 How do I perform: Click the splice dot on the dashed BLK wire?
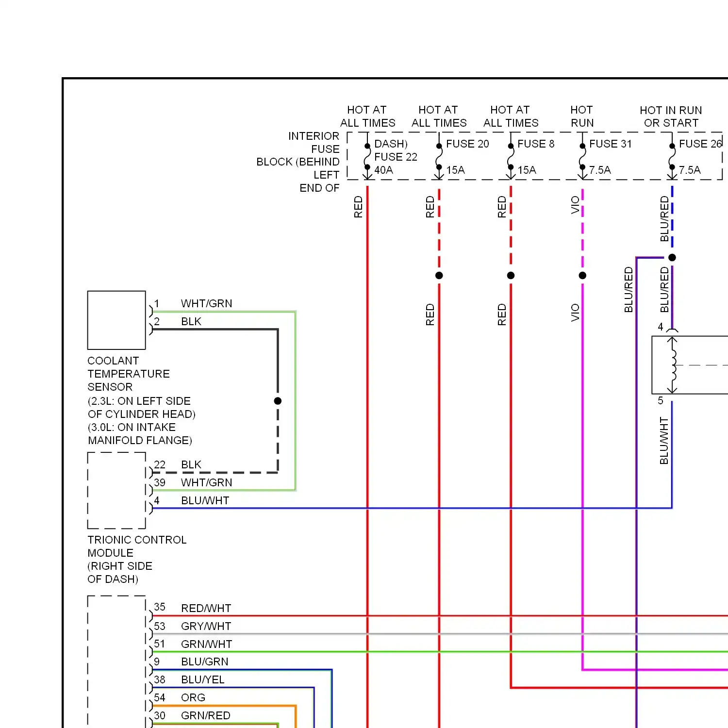[x=278, y=401]
